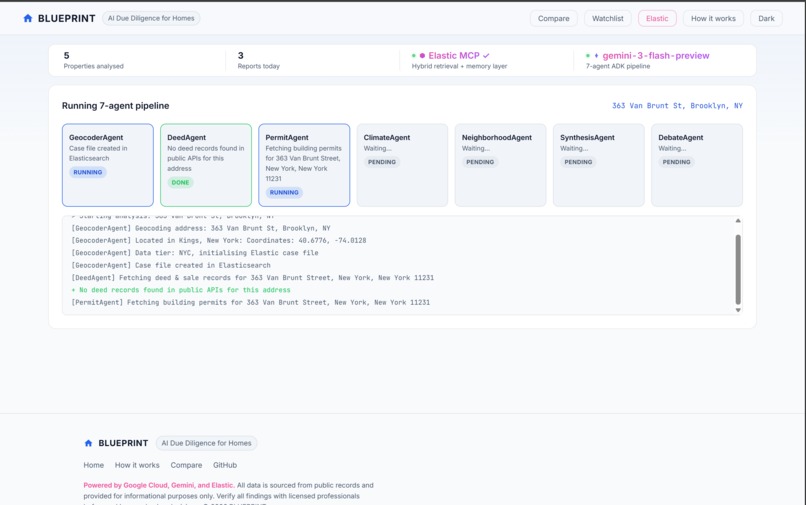Click footer AI Due Diligence for Homes badge
The width and height of the screenshot is (806, 505).
tap(207, 443)
